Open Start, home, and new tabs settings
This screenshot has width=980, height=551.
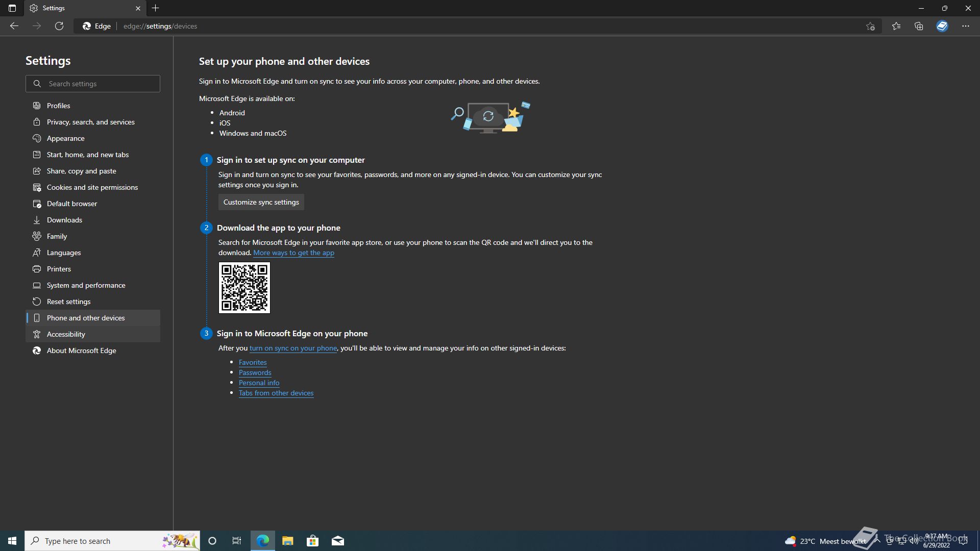[93, 155]
